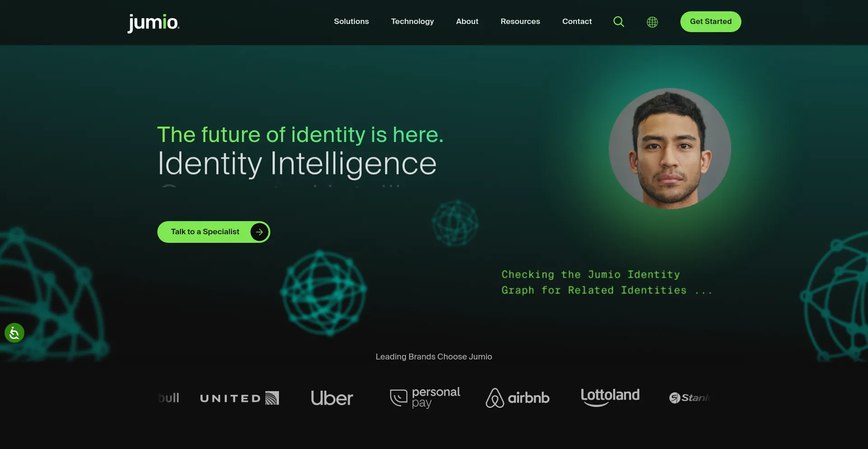Click Talk to a Specialist button
Screen dimensions: 868x449
(x=214, y=232)
